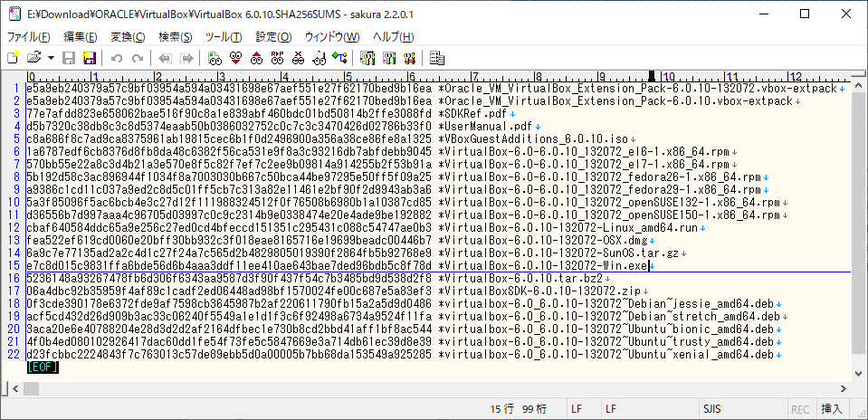
Task: Click line number 1 in the gutter
Action: click(x=16, y=89)
